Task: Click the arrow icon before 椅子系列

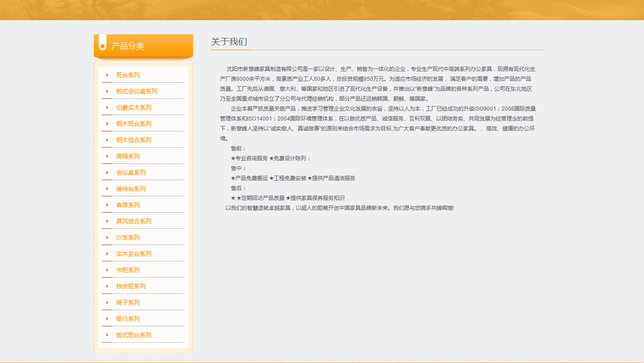Action: 107,302
